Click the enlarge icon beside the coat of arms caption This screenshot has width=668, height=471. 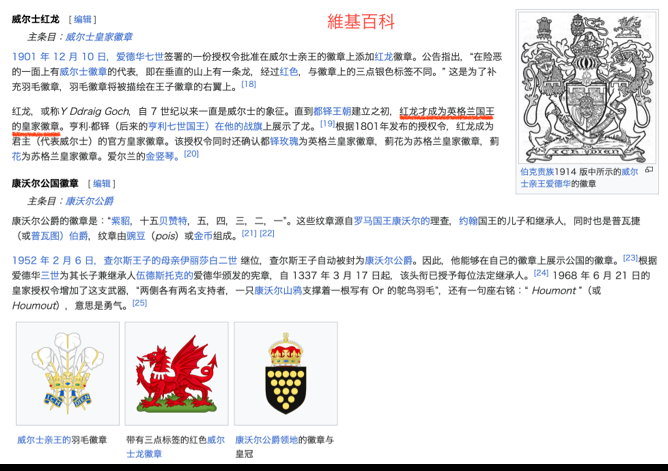[649, 170]
